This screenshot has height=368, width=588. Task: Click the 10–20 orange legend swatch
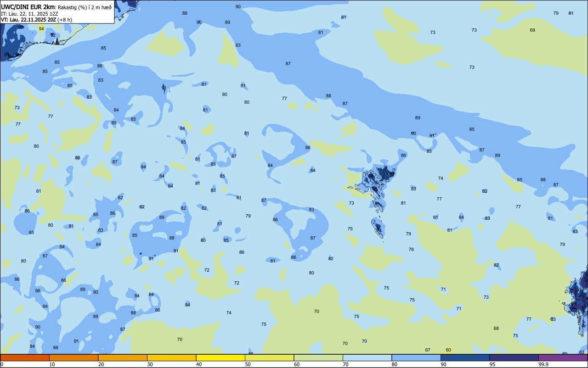73,358
